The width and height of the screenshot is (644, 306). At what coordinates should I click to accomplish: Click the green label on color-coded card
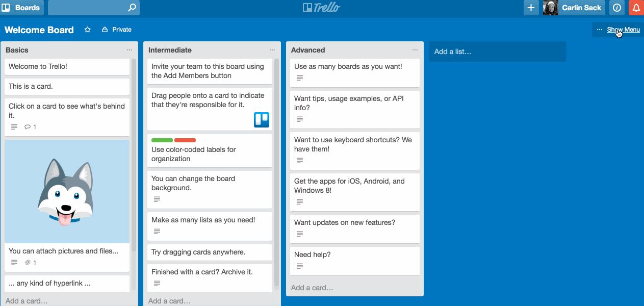(162, 140)
